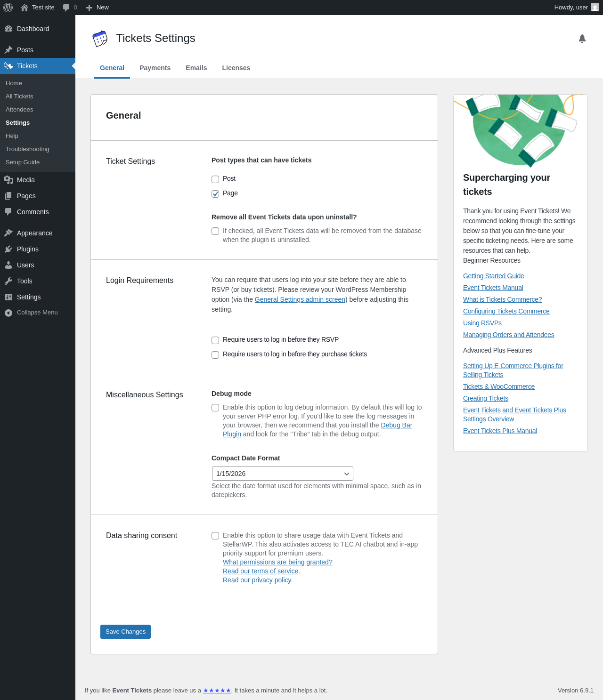Click the Appearance brush icon
This screenshot has width=603, height=700.
[x=8, y=233]
